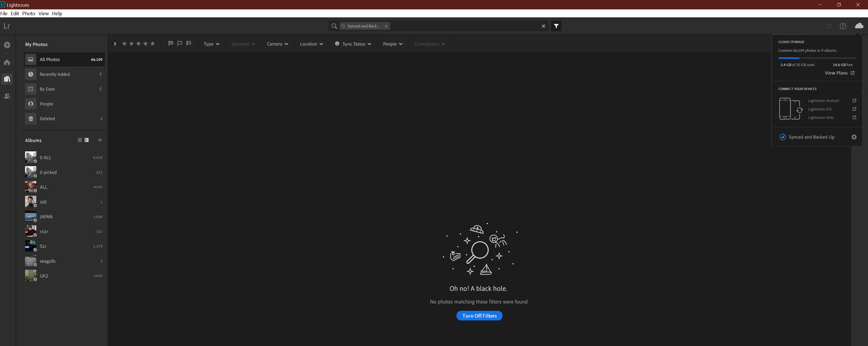Screen dimensions: 868x346
Task: Open the Home view icon
Action: click(7, 62)
